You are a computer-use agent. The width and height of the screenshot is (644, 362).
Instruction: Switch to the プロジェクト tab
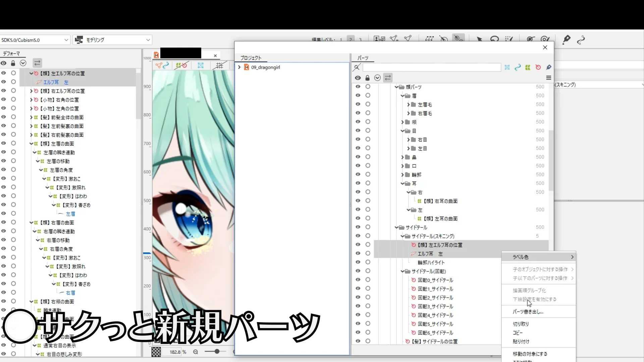[251, 58]
